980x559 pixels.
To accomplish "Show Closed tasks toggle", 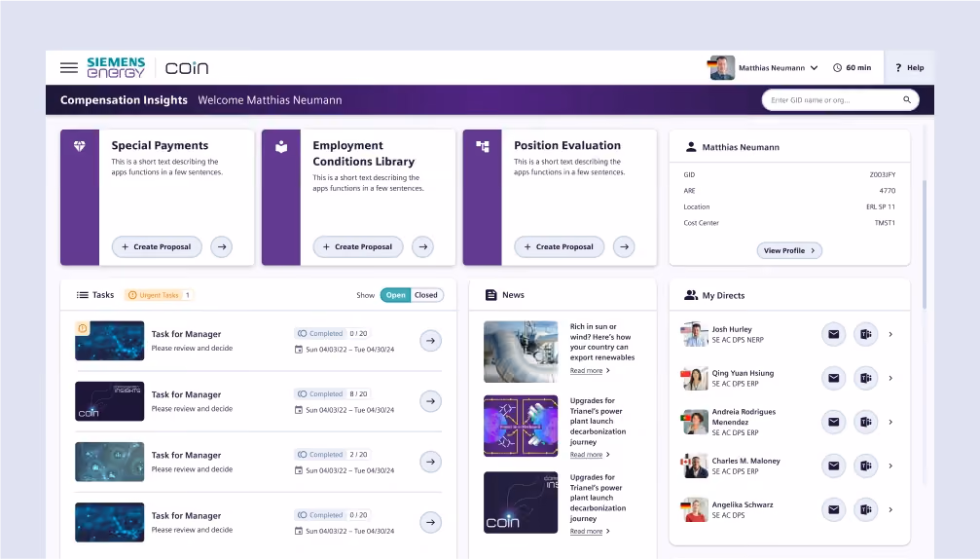I will pyautogui.click(x=426, y=295).
